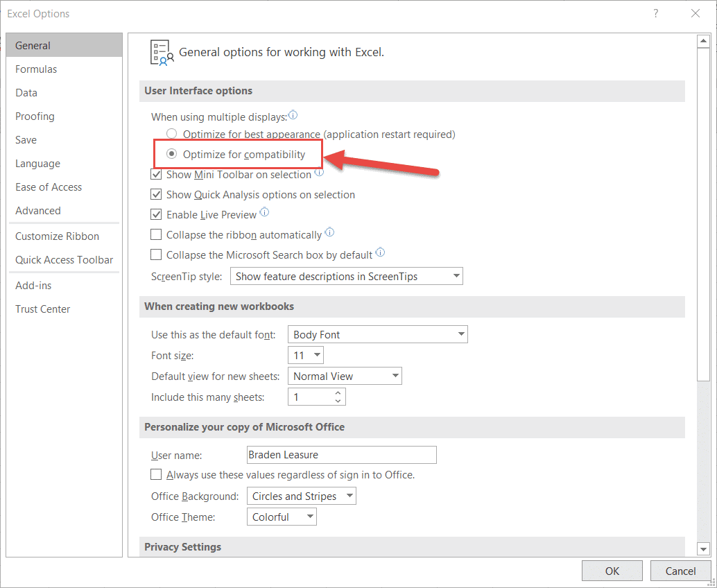Check Always use these values regardless of sign in
The image size is (717, 588).
click(157, 474)
